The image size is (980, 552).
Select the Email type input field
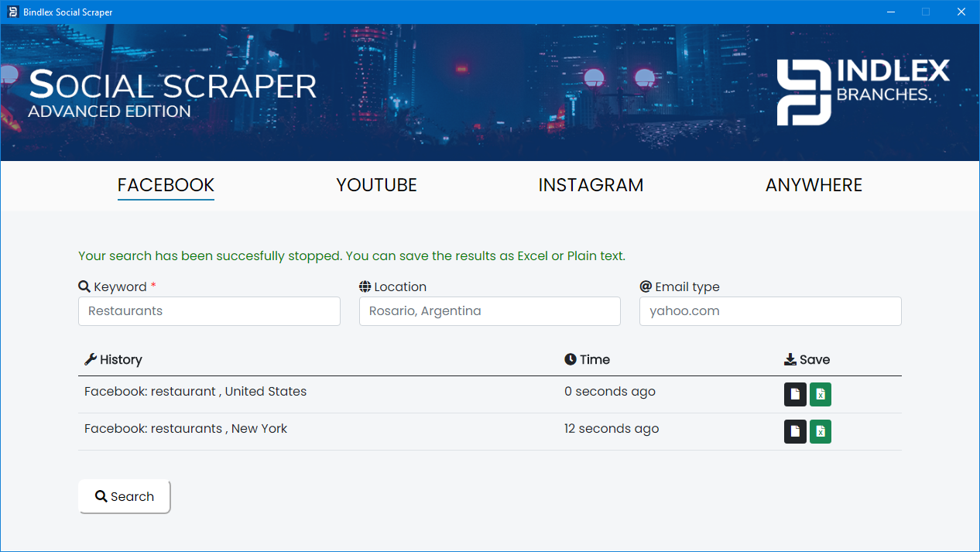point(770,311)
